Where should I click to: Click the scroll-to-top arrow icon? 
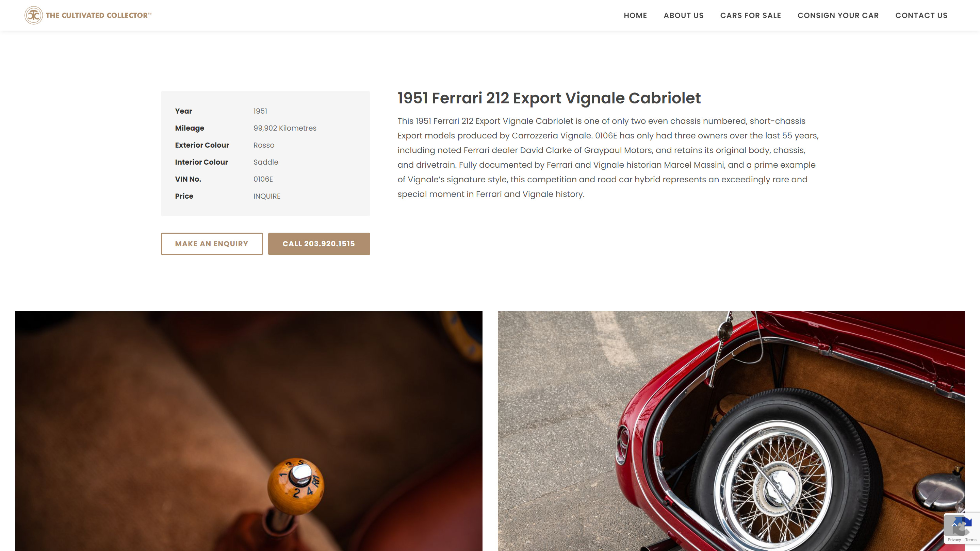pos(954,525)
